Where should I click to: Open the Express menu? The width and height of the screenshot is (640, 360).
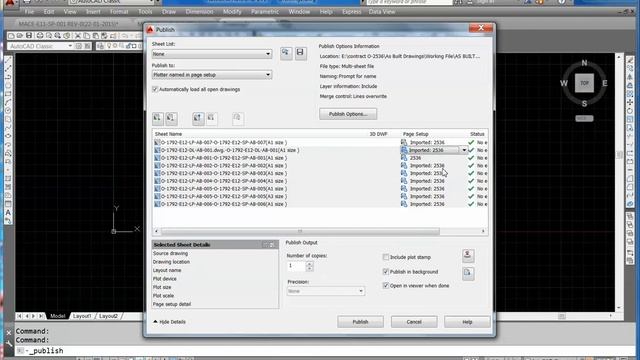tap(351, 12)
